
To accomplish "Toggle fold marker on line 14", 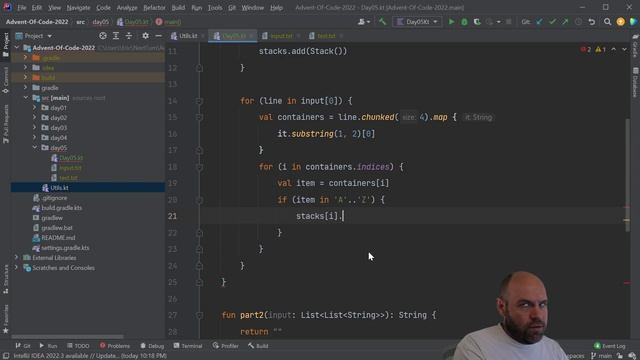I will coord(199,101).
